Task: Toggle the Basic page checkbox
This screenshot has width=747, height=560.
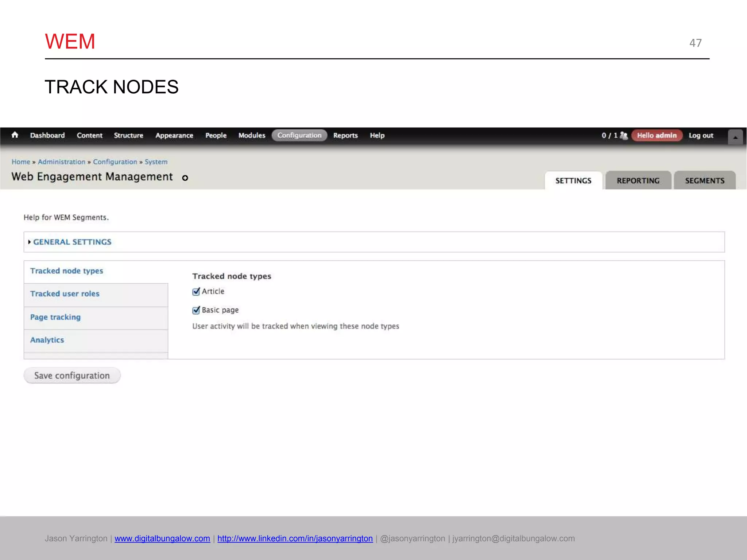Action: [x=196, y=310]
